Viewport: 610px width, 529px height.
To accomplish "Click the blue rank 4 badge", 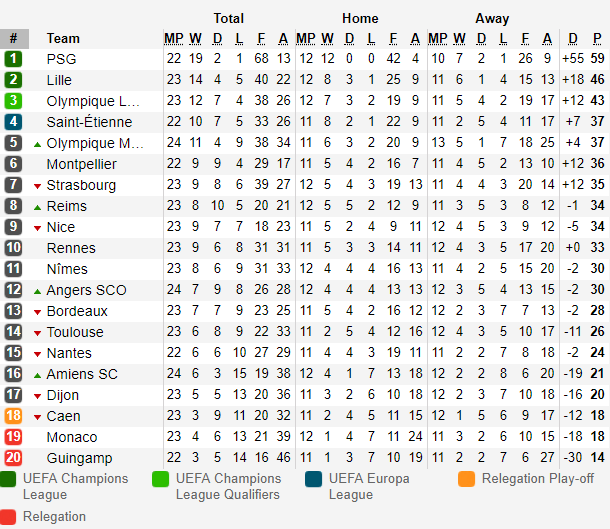I will click(x=13, y=122).
